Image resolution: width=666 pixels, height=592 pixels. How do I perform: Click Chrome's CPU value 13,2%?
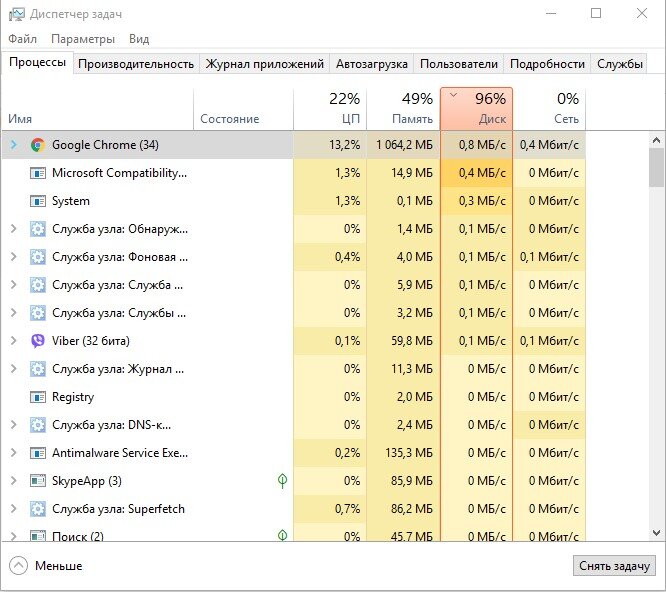pyautogui.click(x=344, y=145)
